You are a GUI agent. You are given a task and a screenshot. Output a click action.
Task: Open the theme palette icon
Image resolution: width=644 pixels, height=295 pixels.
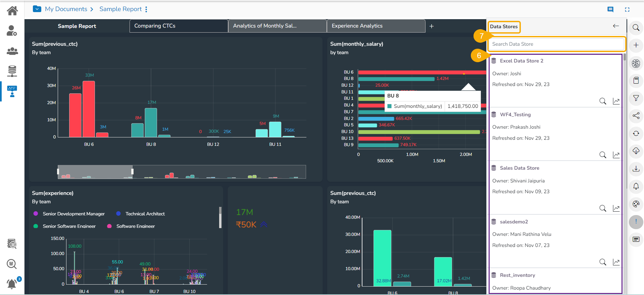[x=636, y=204]
